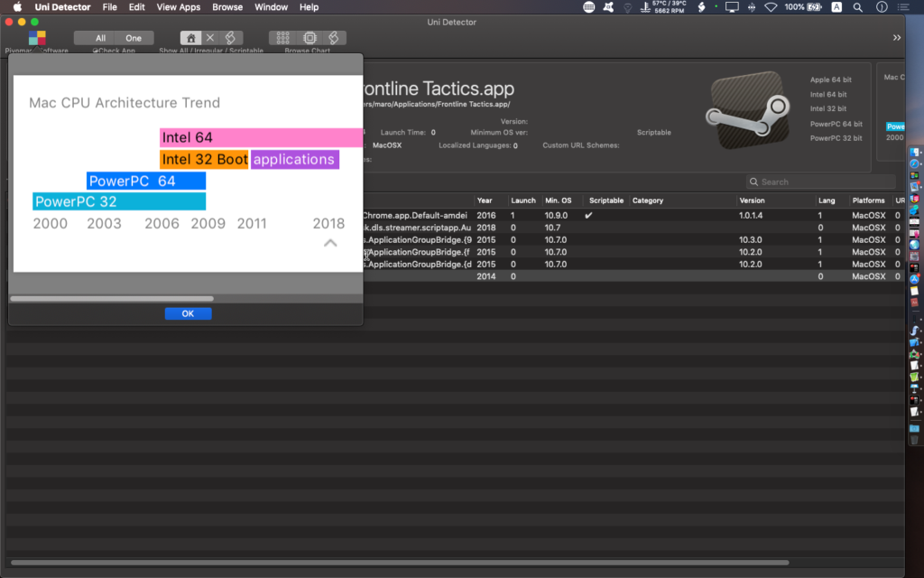Click the PowerPC 32 cyan bar

coord(119,201)
